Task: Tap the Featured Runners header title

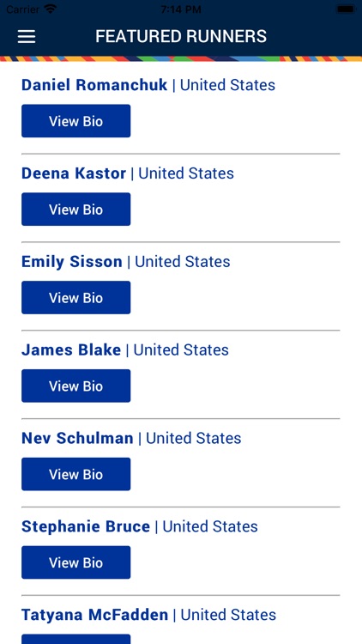Action: (181, 37)
